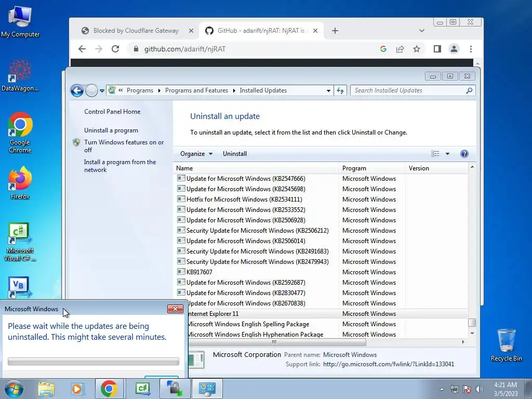Go back in Control Panel window

click(x=77, y=90)
